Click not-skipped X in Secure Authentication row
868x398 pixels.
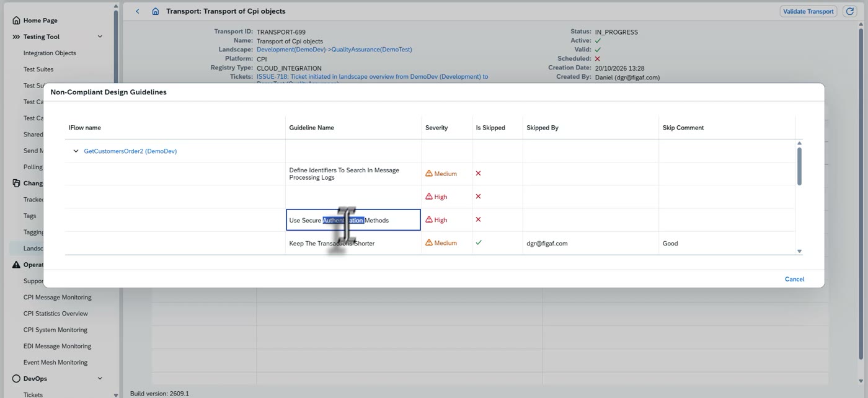(x=478, y=219)
